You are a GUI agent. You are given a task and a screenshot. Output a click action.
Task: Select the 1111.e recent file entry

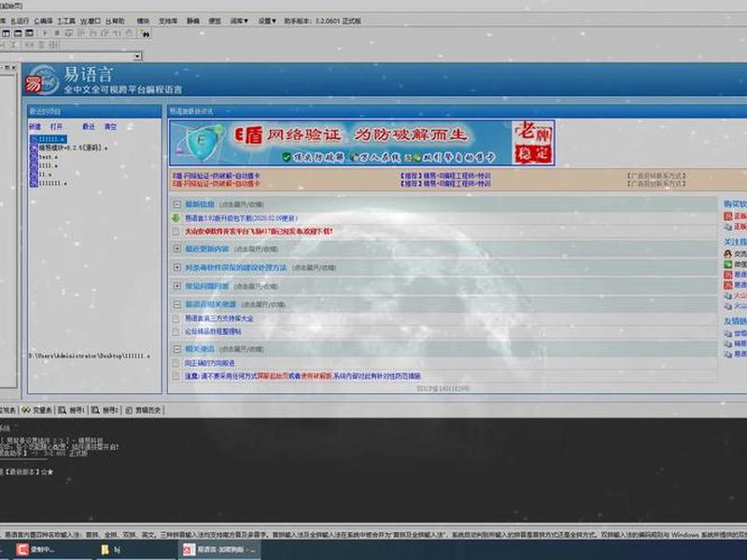pyautogui.click(x=49, y=165)
